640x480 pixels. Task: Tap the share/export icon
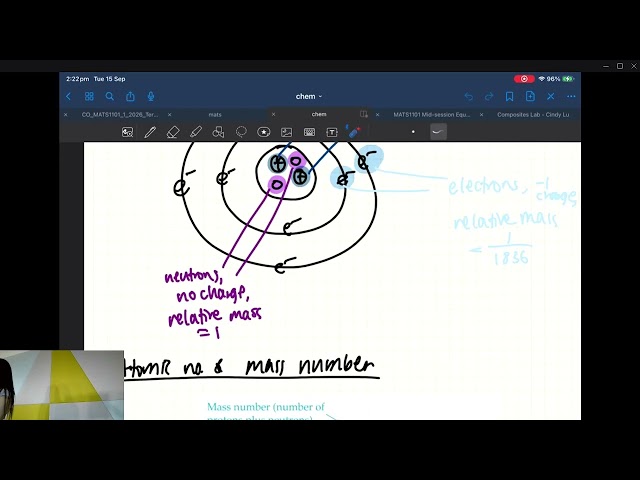(130, 96)
